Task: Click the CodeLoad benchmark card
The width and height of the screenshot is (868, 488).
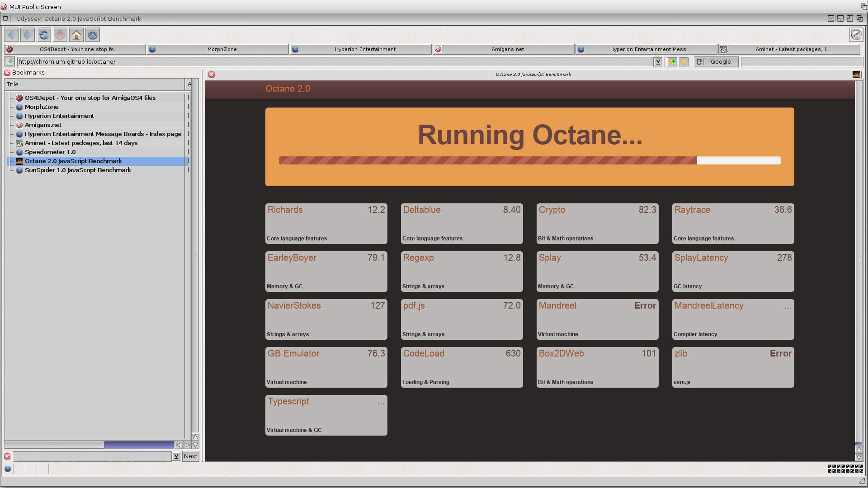Action: coord(462,367)
